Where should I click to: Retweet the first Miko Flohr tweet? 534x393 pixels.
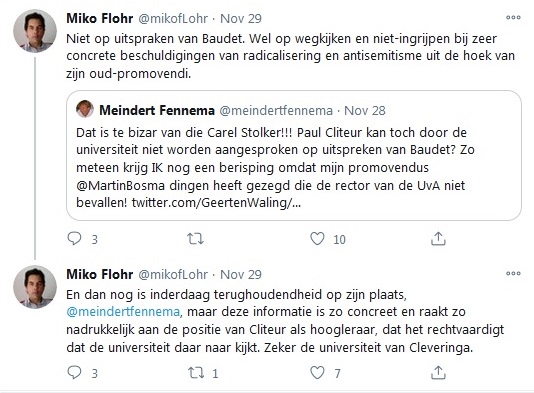195,239
